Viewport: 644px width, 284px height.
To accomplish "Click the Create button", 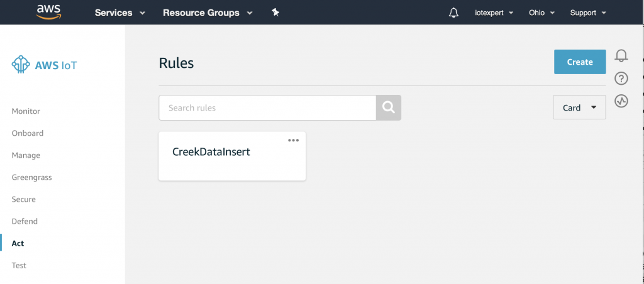I will 579,62.
